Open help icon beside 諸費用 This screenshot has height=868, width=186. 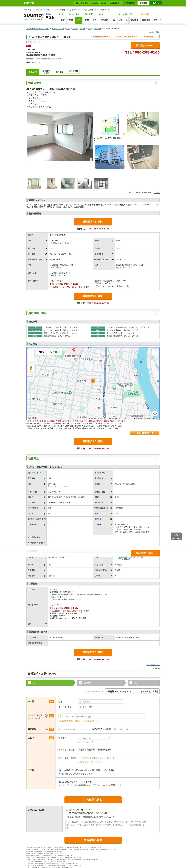point(44,497)
